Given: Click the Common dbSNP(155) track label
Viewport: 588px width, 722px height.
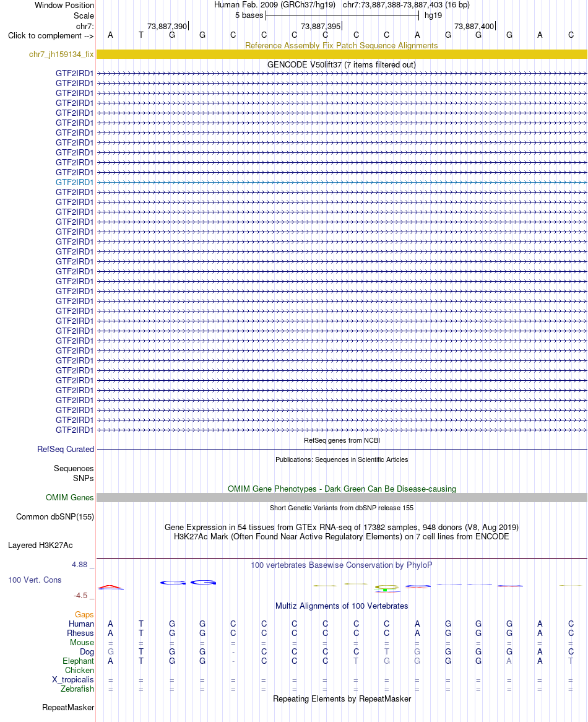Looking at the screenshot, I should coord(55,516).
